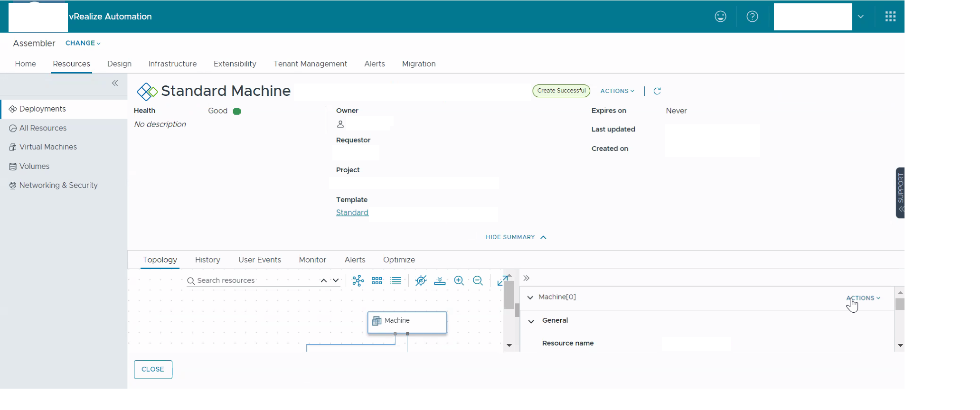Switch to grid view of resources
980x410 pixels.
tap(377, 281)
